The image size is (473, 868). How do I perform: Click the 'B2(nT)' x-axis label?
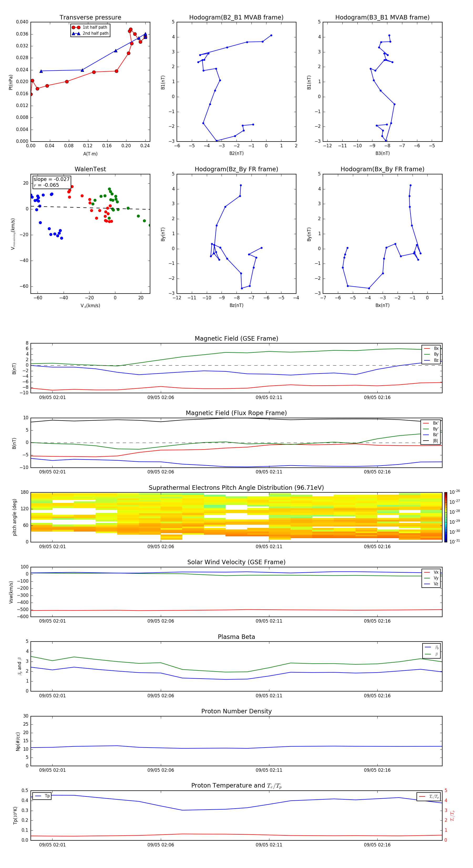pyautogui.click(x=236, y=153)
